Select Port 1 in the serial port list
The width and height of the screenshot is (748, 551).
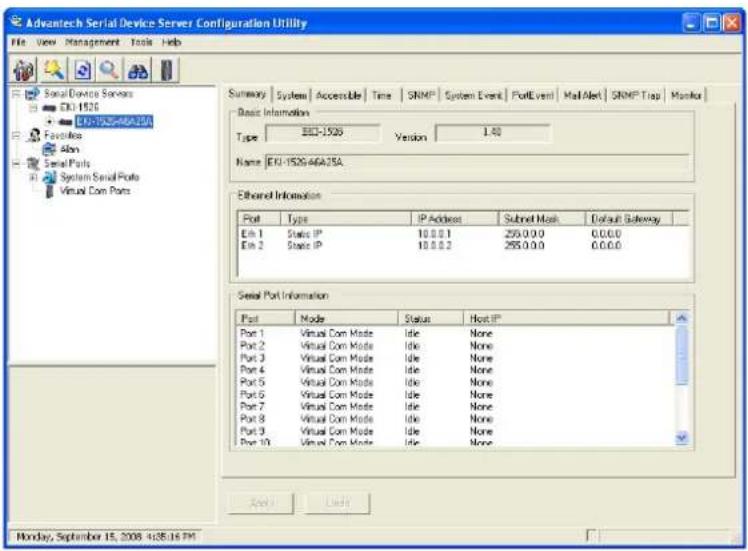pyautogui.click(x=456, y=333)
